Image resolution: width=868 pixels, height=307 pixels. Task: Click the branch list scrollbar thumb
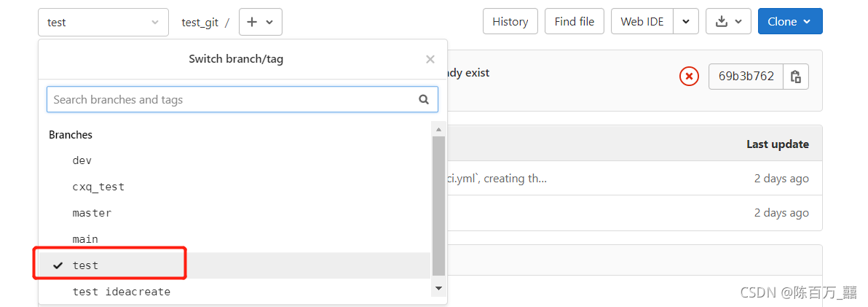pos(438,206)
